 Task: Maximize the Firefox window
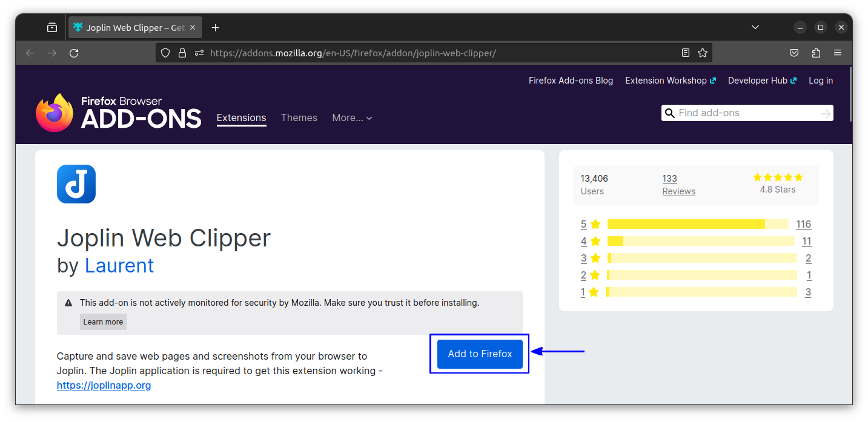[x=821, y=27]
